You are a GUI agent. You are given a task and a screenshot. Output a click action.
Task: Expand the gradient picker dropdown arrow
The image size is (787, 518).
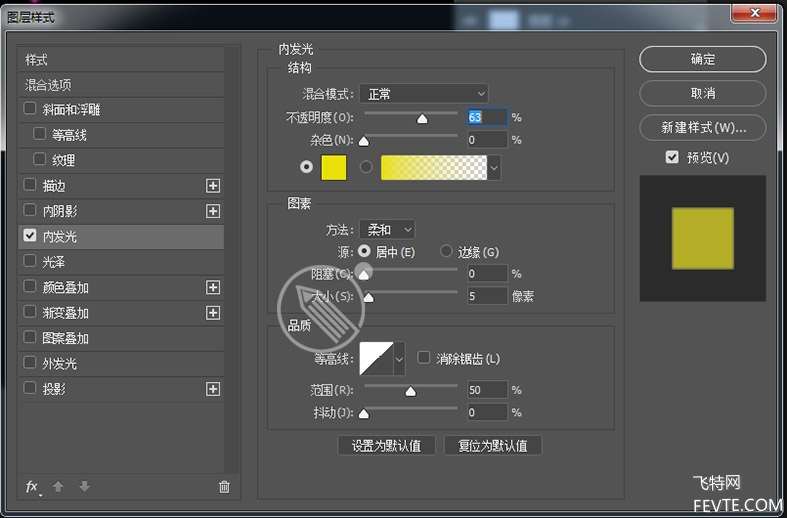click(494, 168)
